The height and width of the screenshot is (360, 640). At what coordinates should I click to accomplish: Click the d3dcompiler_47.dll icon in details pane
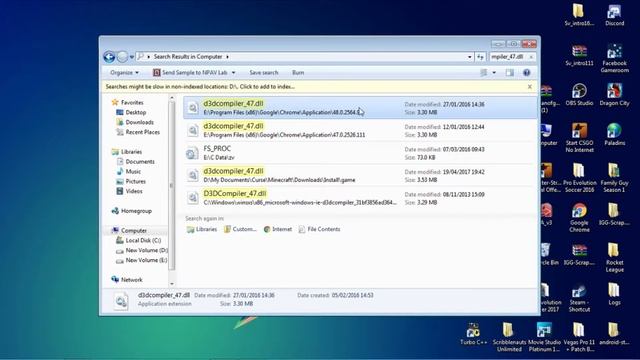(121, 301)
